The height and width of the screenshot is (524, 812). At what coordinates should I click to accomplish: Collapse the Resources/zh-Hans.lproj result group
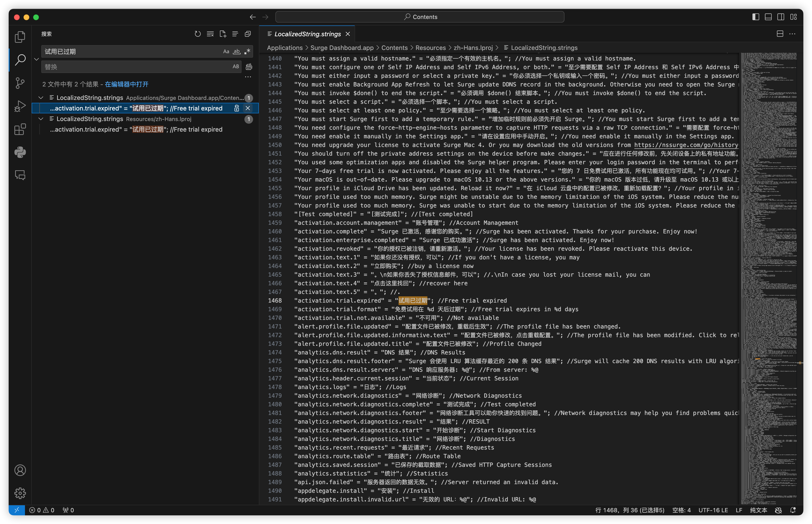pyautogui.click(x=41, y=119)
